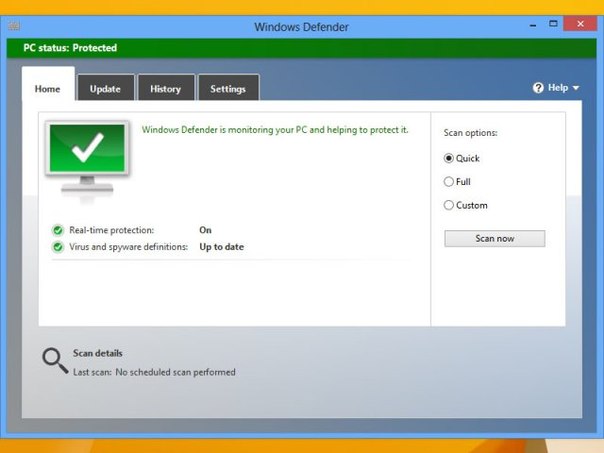The width and height of the screenshot is (604, 453).
Task: Click the 'Real-time protection:' label
Action: (112, 230)
